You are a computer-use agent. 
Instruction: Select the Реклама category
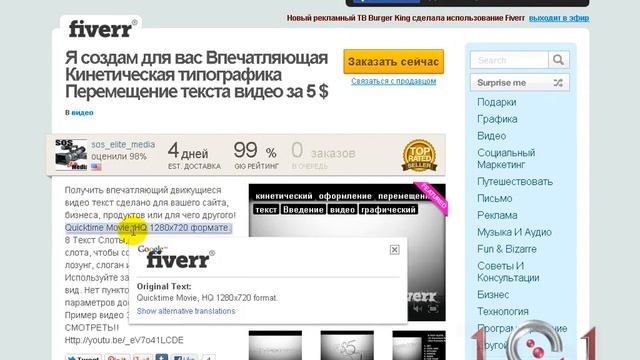pos(497,215)
